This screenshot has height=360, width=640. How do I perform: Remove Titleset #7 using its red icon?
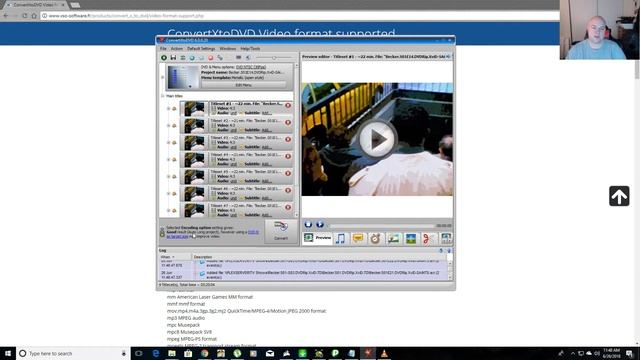pyautogui.click(x=288, y=207)
